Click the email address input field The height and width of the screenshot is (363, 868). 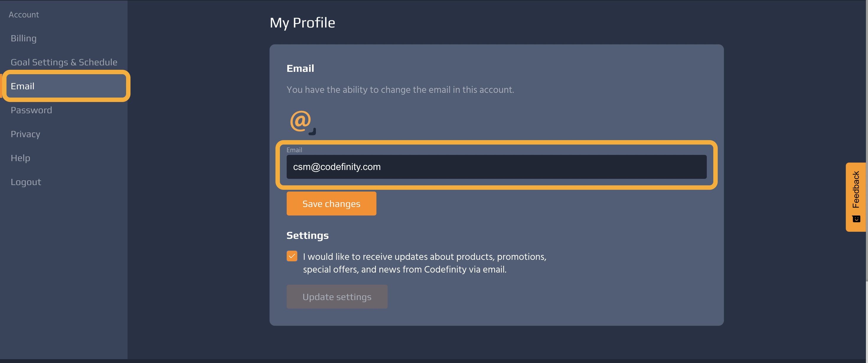tap(496, 167)
